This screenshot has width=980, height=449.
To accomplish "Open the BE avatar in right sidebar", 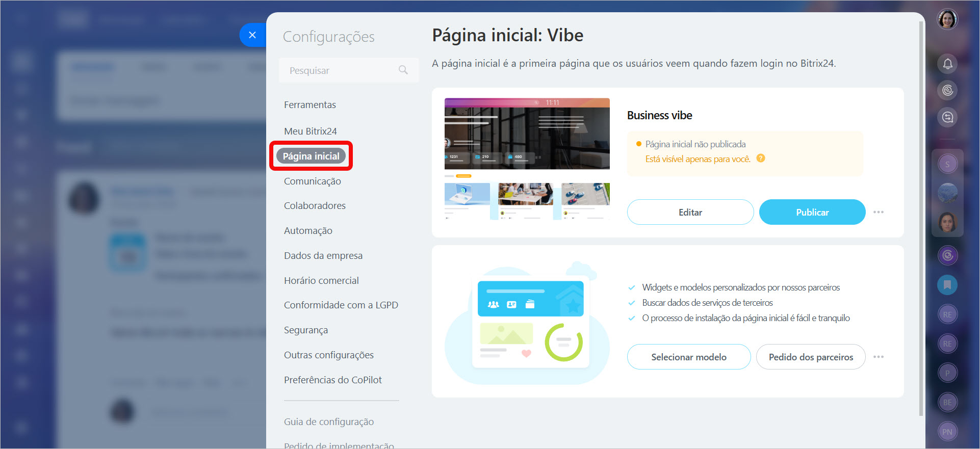I will pyautogui.click(x=947, y=402).
